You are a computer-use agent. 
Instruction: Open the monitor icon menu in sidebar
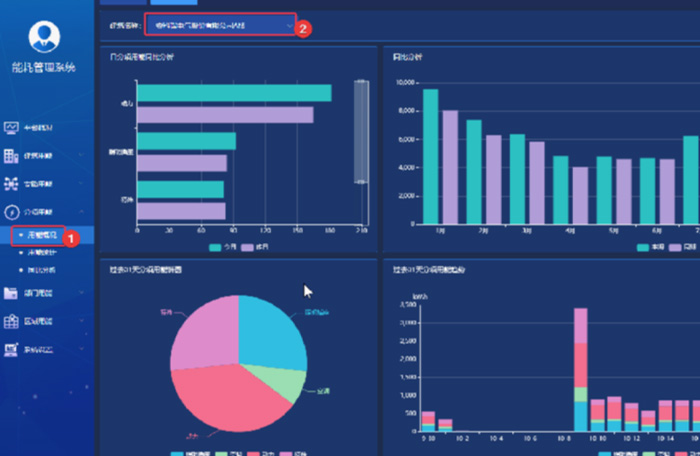pyautogui.click(x=11, y=128)
